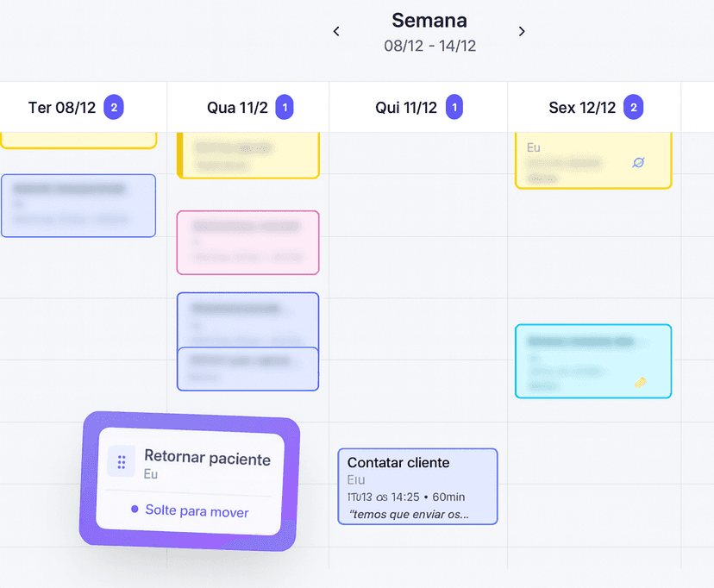
Task: Click the planet icon on Friday's yellow event
Action: tap(640, 163)
